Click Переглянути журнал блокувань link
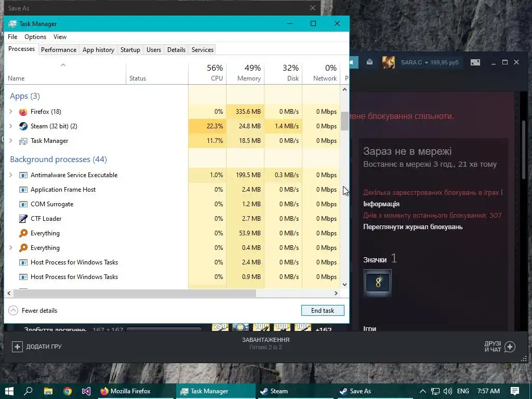 click(413, 227)
